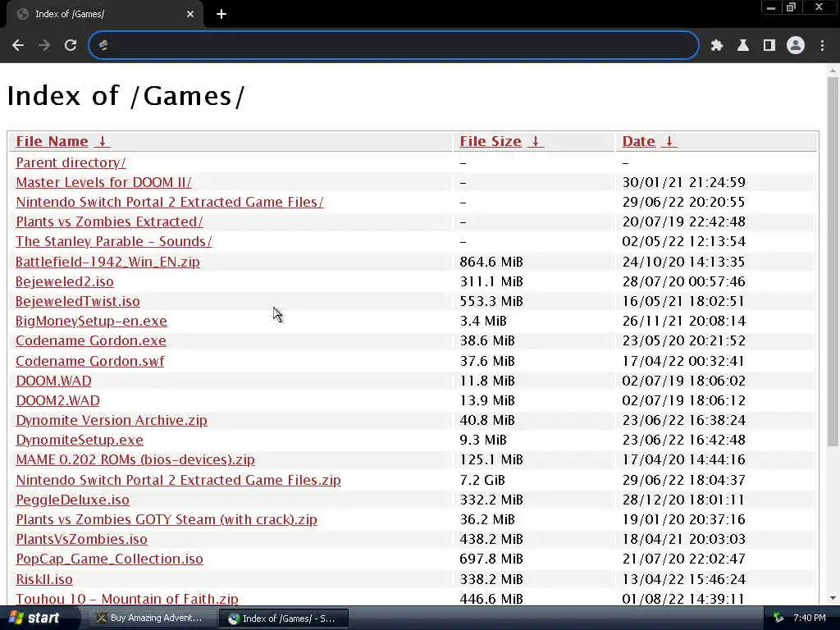Click the scrollbar down arrow

pos(833,598)
